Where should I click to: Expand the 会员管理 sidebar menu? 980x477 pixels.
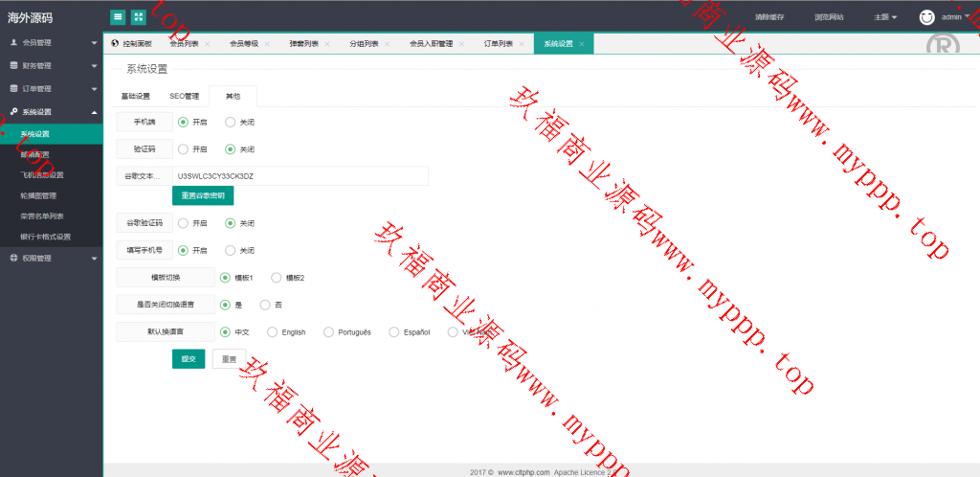tap(51, 42)
